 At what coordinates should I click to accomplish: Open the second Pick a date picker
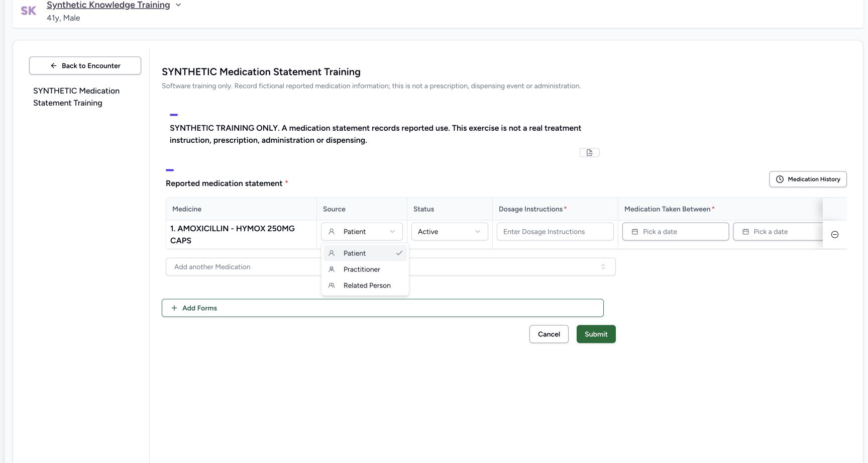778,232
